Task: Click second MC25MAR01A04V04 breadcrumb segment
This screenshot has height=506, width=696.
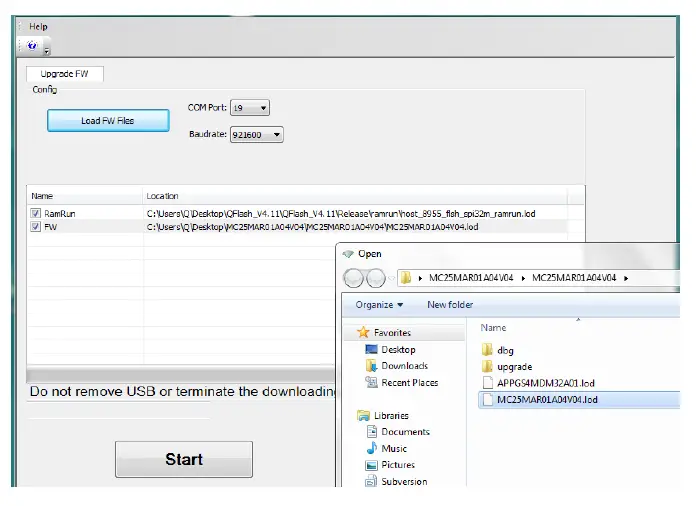Action: click(574, 278)
